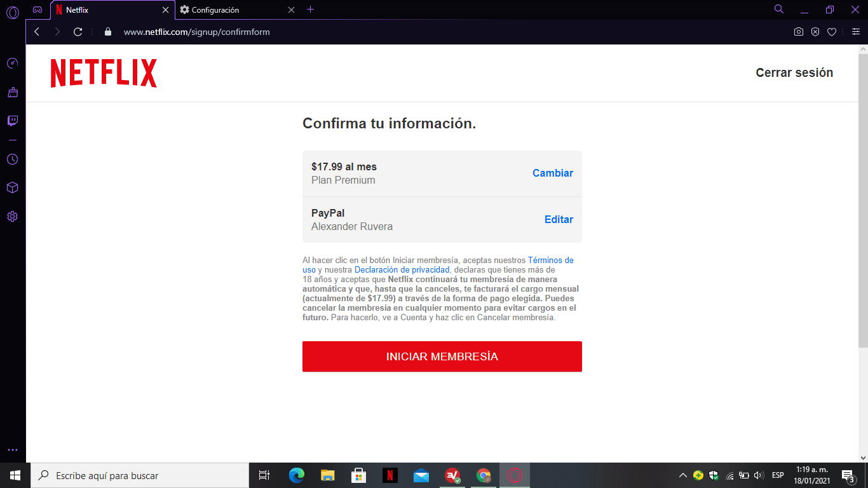The width and height of the screenshot is (868, 488).
Task: Take a snapshot with the camera icon
Action: pyautogui.click(x=799, y=32)
